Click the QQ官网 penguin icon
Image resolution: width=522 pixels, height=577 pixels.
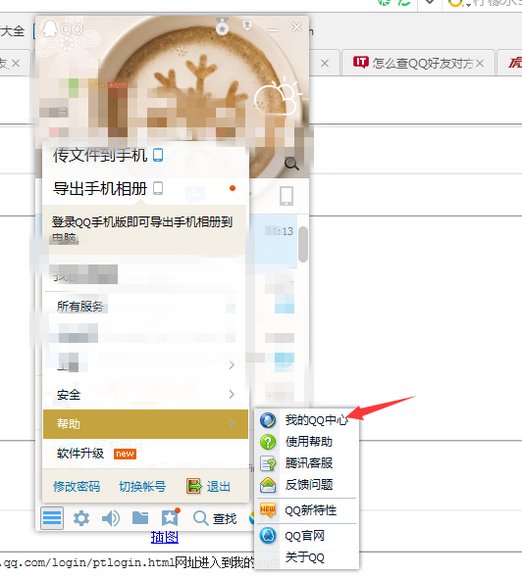pos(268,535)
